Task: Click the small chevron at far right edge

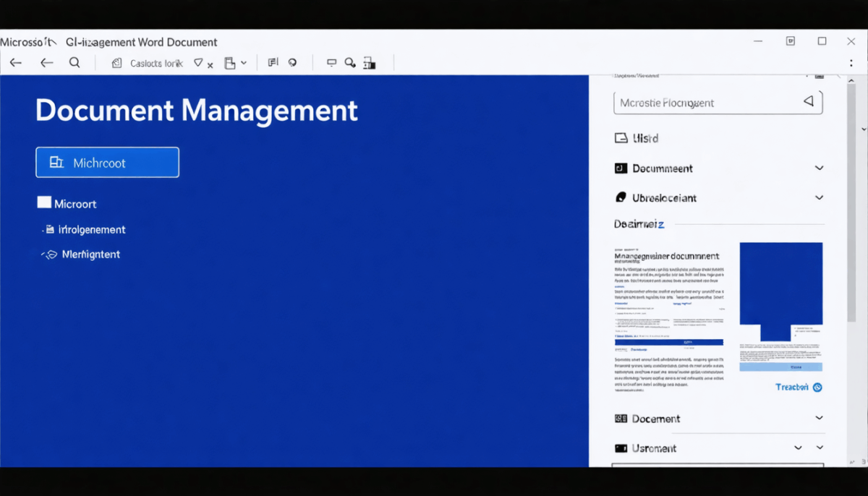Action: [864, 129]
